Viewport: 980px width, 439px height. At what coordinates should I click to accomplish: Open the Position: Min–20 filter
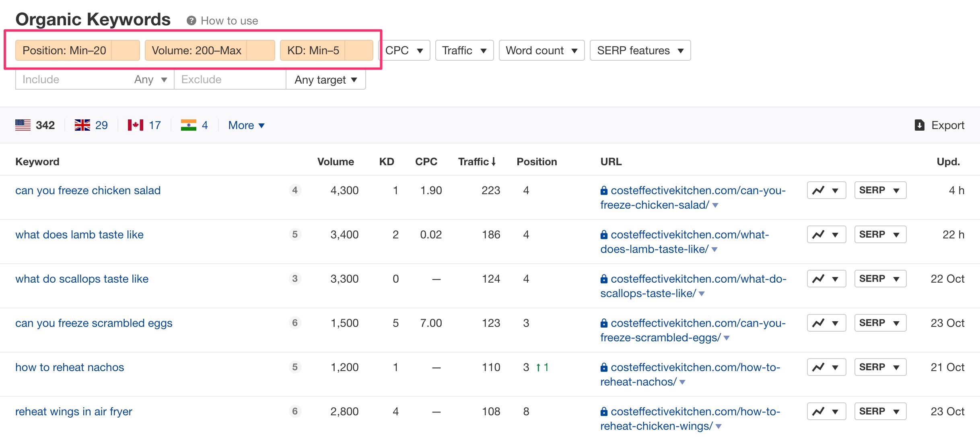click(x=78, y=50)
